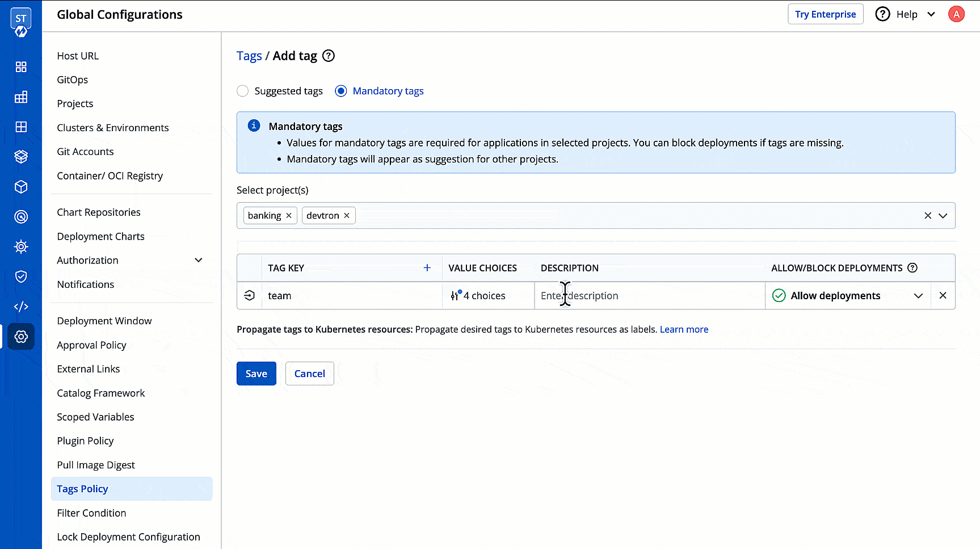Click the Try Enterprise button
Screen dimensions: 980x549
point(825,14)
